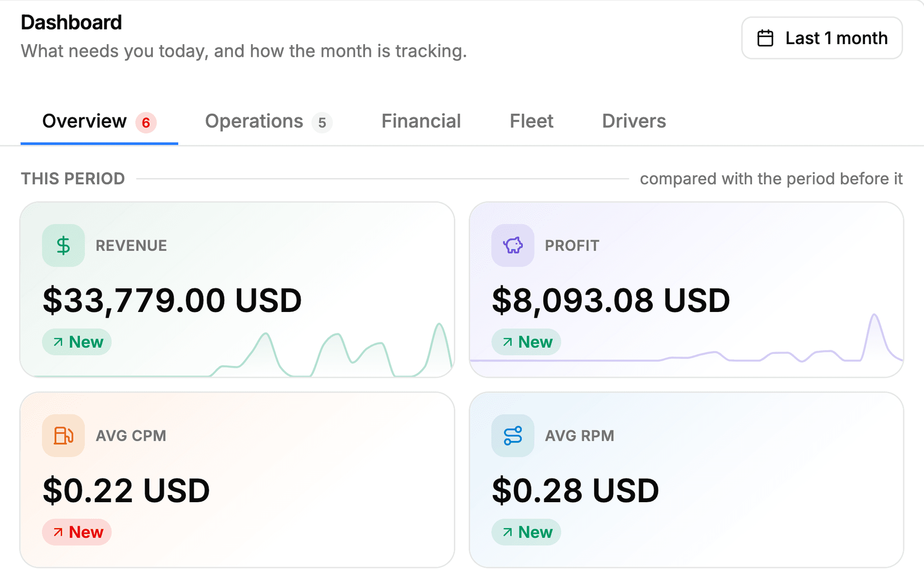Screen dimensions: 924x582
Task: Click the $0.22 USD value
Action: pos(126,490)
